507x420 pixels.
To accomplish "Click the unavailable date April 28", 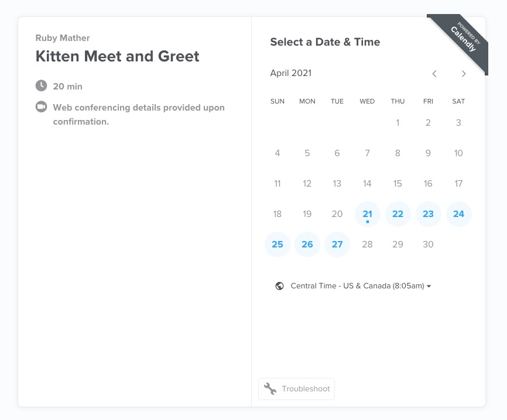I will point(367,245).
